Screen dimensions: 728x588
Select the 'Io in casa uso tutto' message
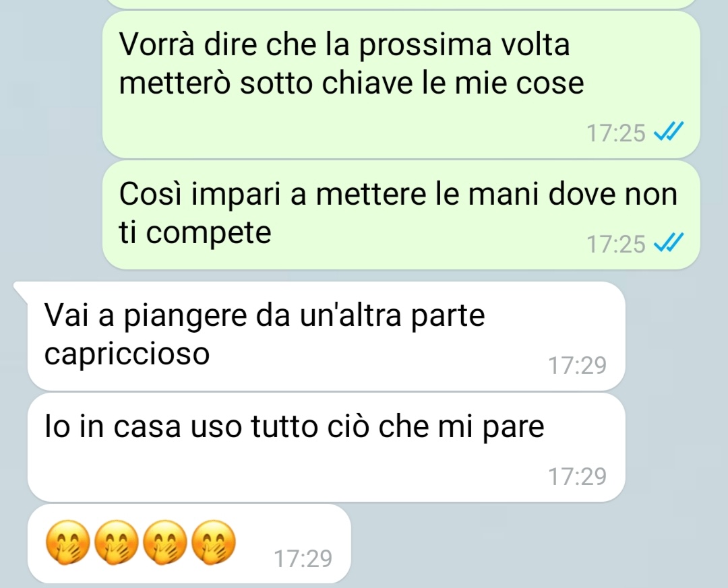(x=326, y=447)
